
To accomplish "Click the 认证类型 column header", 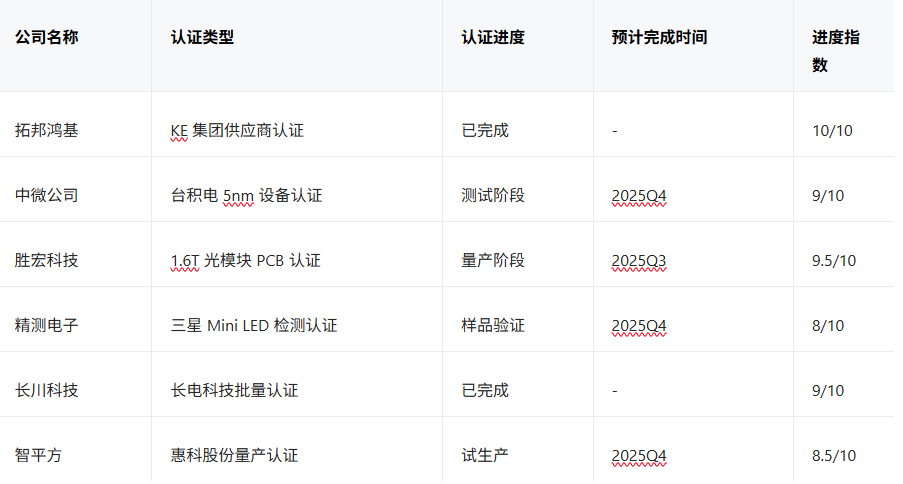I will tap(203, 37).
